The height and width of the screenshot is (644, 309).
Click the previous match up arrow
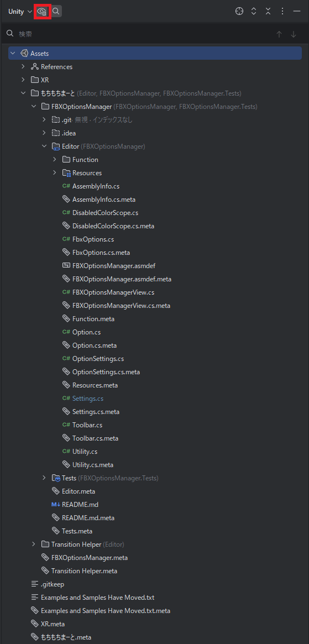(279, 34)
